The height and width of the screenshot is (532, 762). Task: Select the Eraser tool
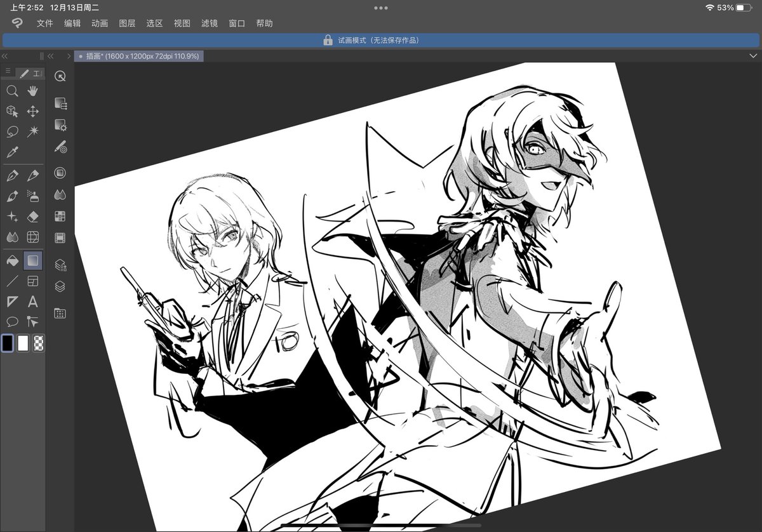tap(33, 216)
